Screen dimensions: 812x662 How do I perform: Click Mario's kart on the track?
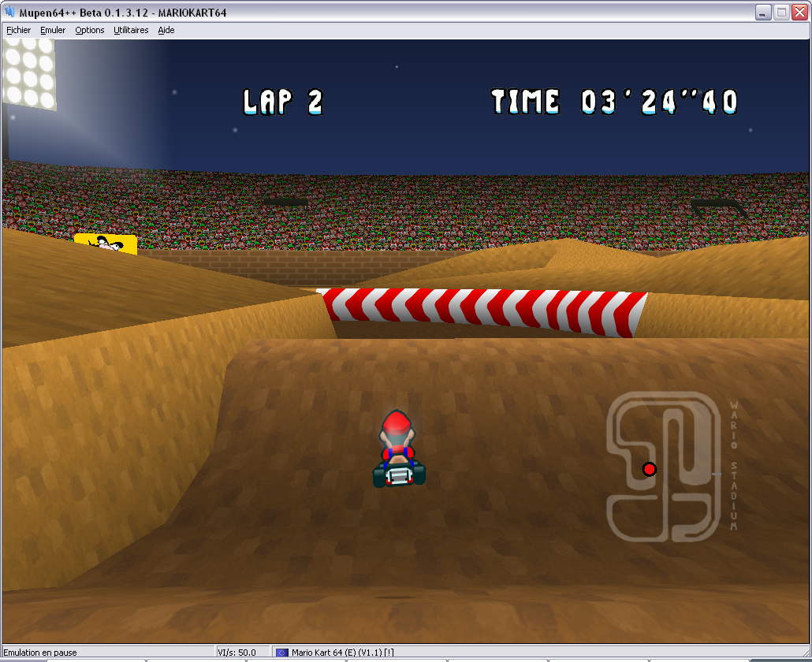click(x=399, y=448)
